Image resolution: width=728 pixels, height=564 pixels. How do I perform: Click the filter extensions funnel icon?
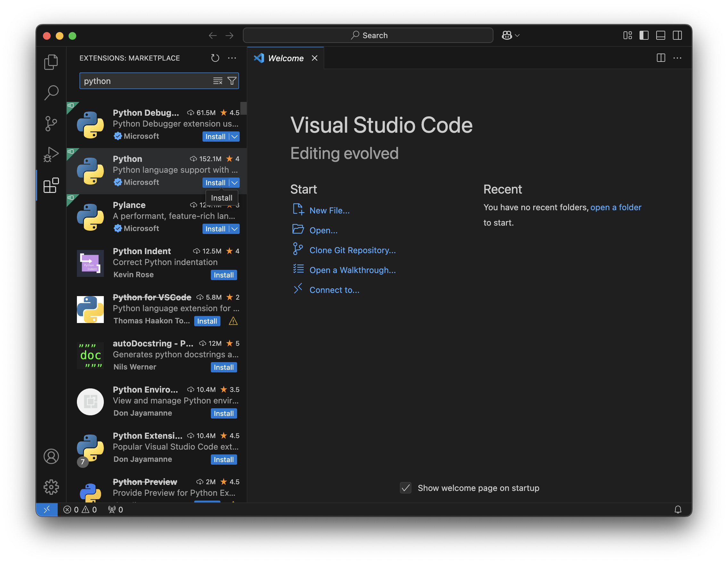coord(232,81)
